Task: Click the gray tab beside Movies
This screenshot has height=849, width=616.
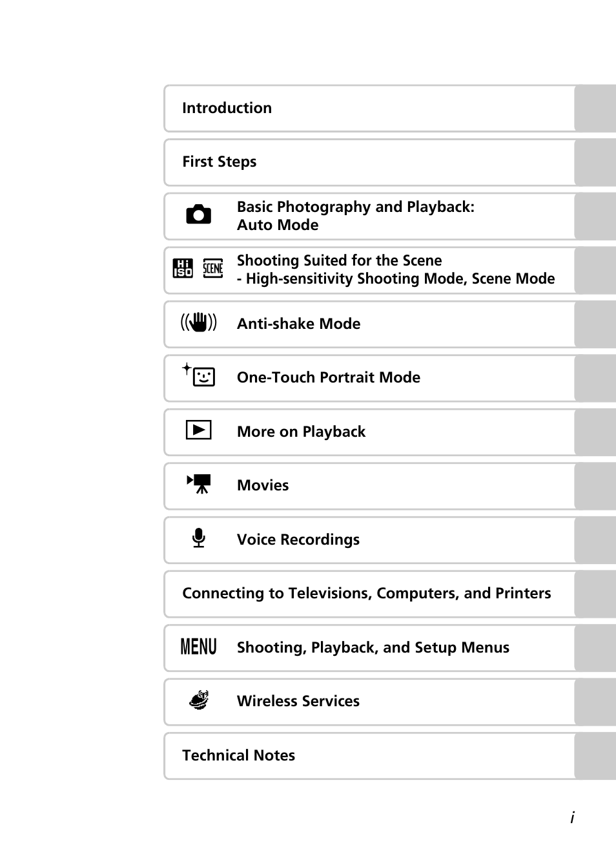Action: 595,485
